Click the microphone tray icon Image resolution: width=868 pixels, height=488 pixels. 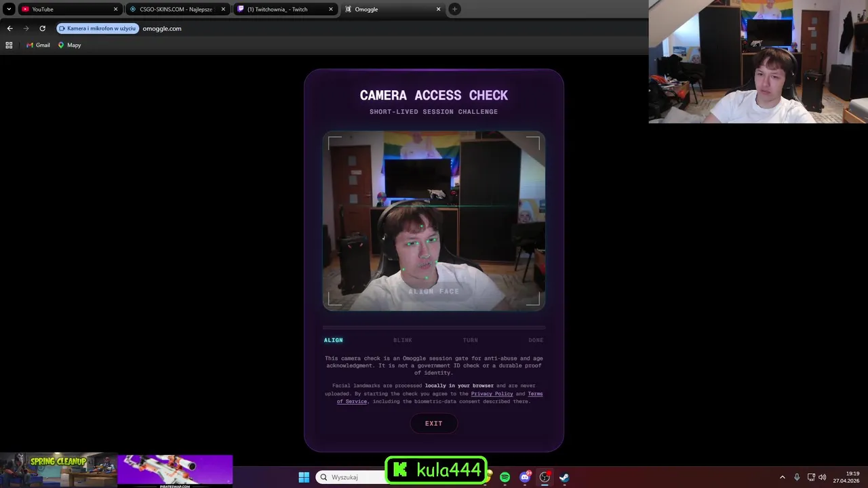pyautogui.click(x=797, y=477)
